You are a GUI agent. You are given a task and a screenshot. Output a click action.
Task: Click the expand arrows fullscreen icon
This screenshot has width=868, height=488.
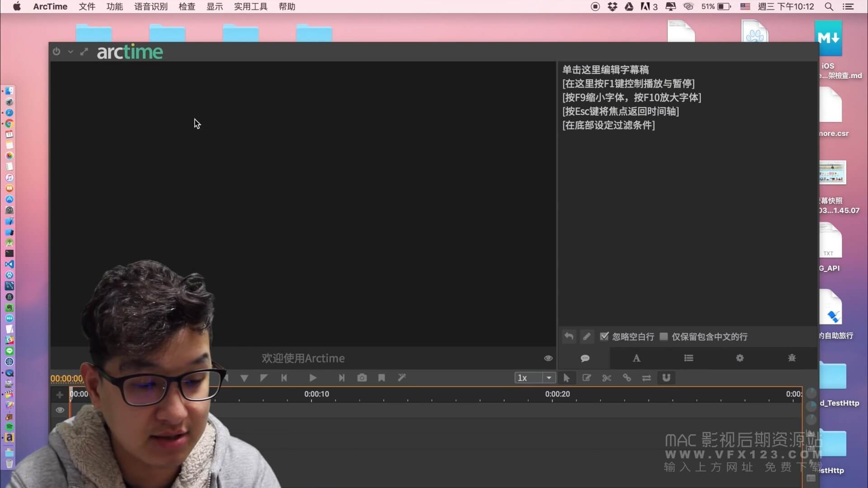point(84,52)
